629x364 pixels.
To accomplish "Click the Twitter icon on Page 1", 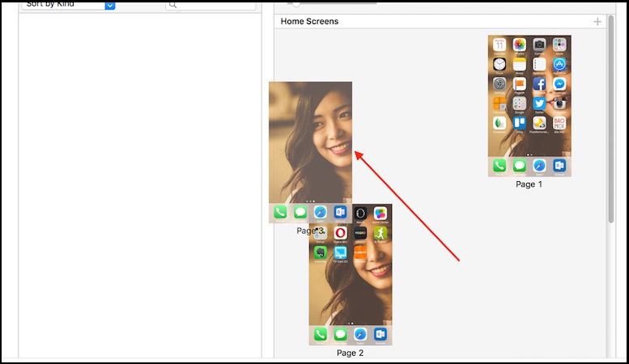I will (x=539, y=104).
